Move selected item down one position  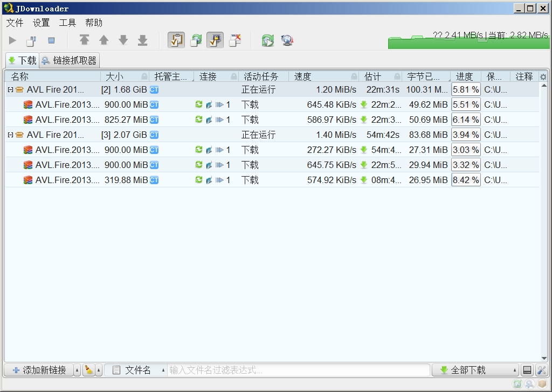(x=123, y=40)
